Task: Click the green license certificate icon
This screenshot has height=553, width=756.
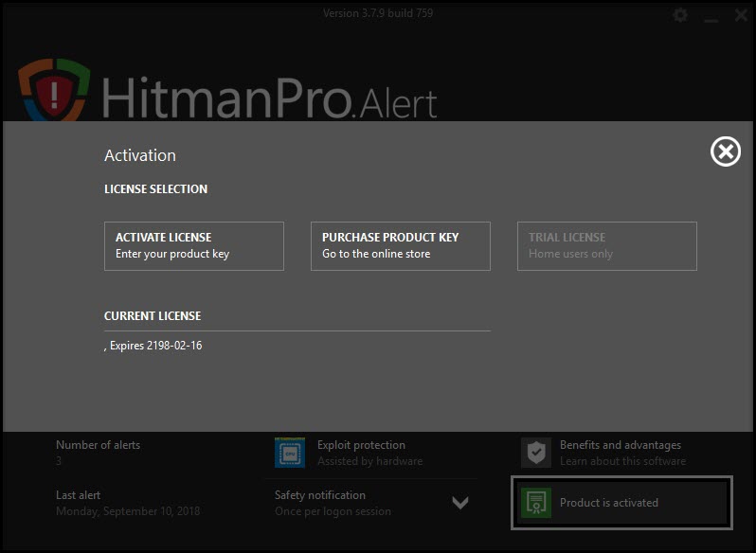Action: [x=536, y=503]
